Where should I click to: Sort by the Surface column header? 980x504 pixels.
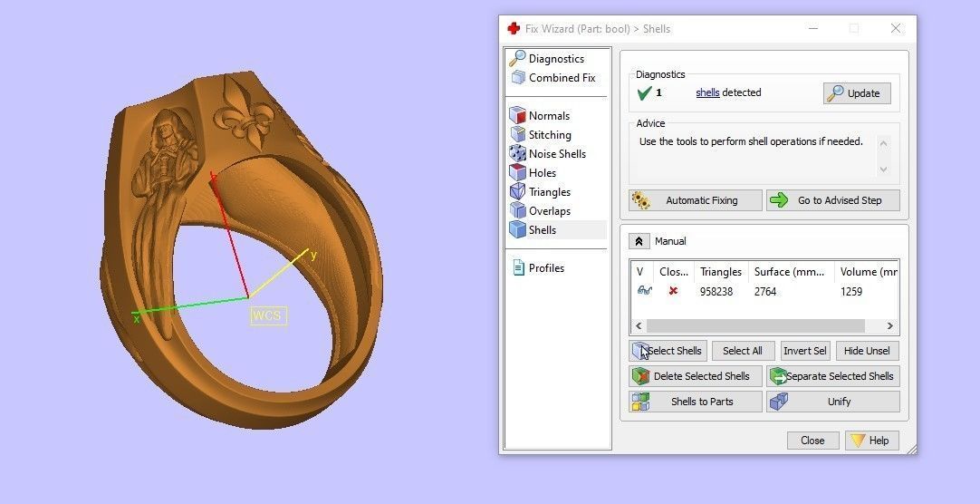point(793,271)
